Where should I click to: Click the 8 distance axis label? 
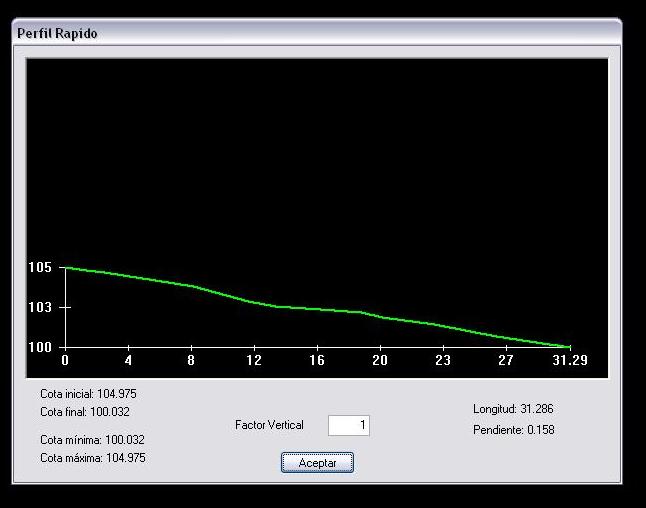191,361
